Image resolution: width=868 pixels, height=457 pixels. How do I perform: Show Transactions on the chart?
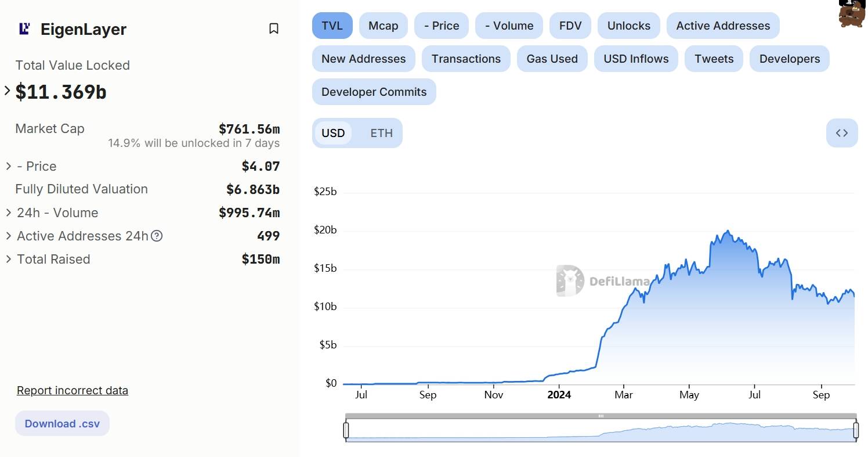[x=466, y=59]
